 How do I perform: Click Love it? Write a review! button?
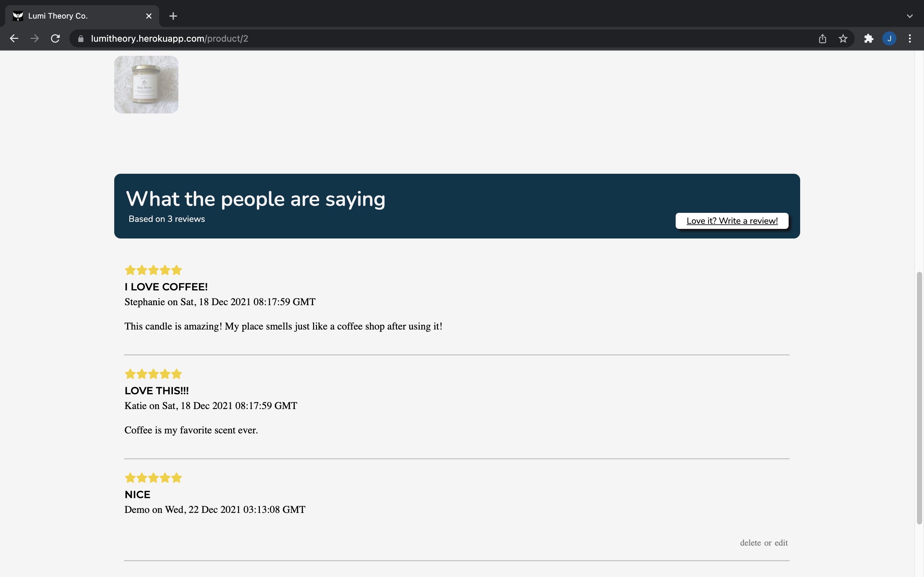(x=732, y=221)
